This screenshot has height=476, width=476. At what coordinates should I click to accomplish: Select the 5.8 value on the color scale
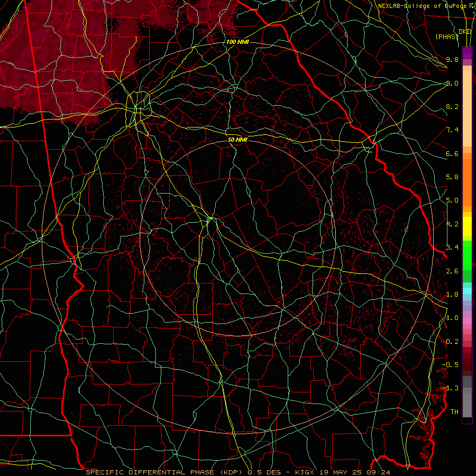click(x=452, y=177)
